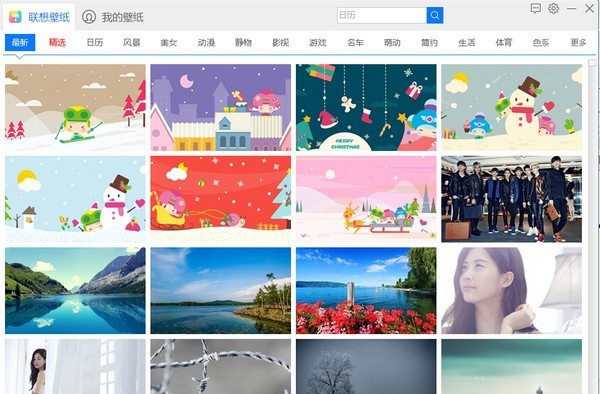Select the pink reindeer sled wallpaper
The width and height of the screenshot is (600, 394).
point(366,199)
